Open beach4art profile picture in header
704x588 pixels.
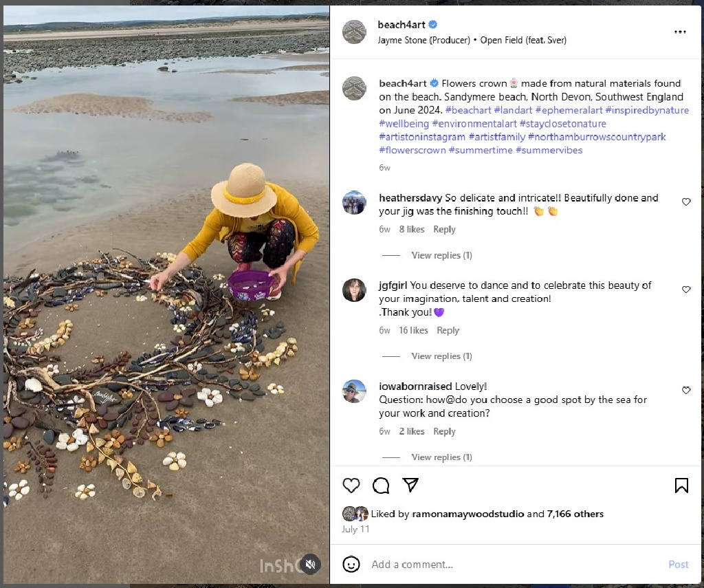coord(355,32)
